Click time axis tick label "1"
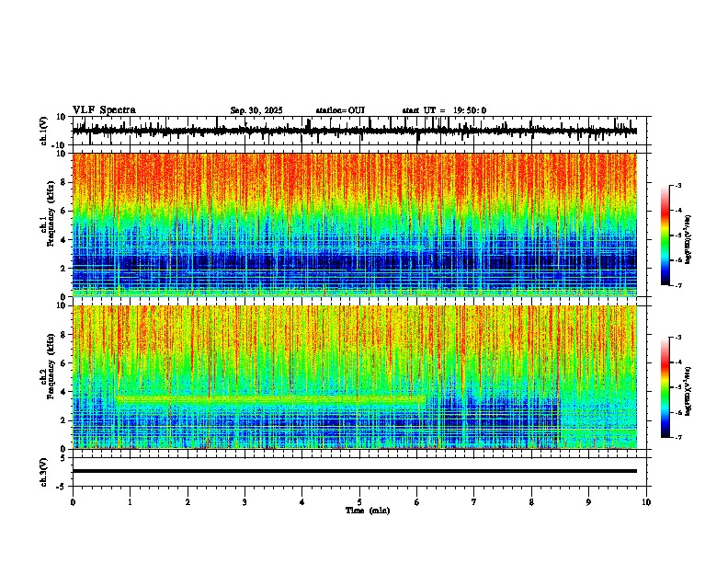This screenshot has width=728, height=563. coord(130,502)
